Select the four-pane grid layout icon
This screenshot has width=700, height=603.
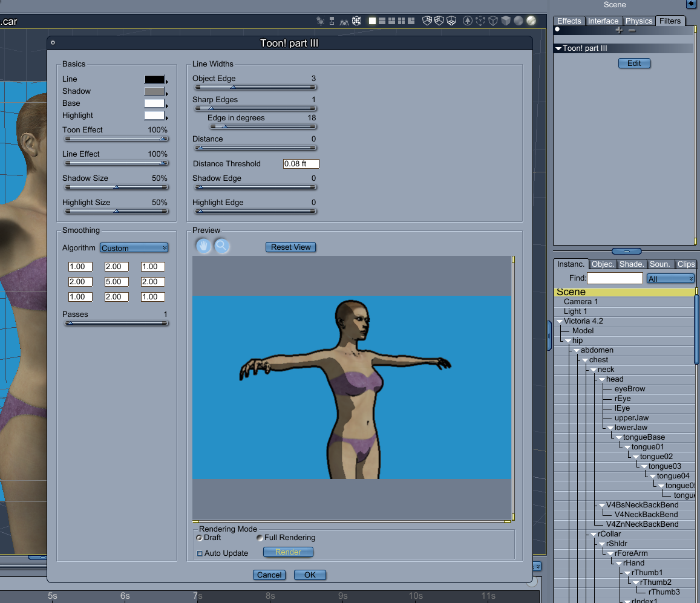point(401,21)
